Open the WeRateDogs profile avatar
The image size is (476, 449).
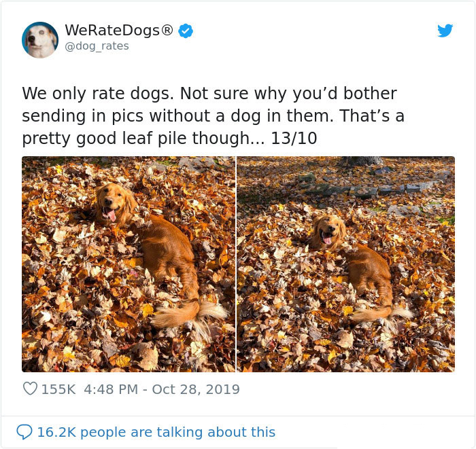coord(39,39)
